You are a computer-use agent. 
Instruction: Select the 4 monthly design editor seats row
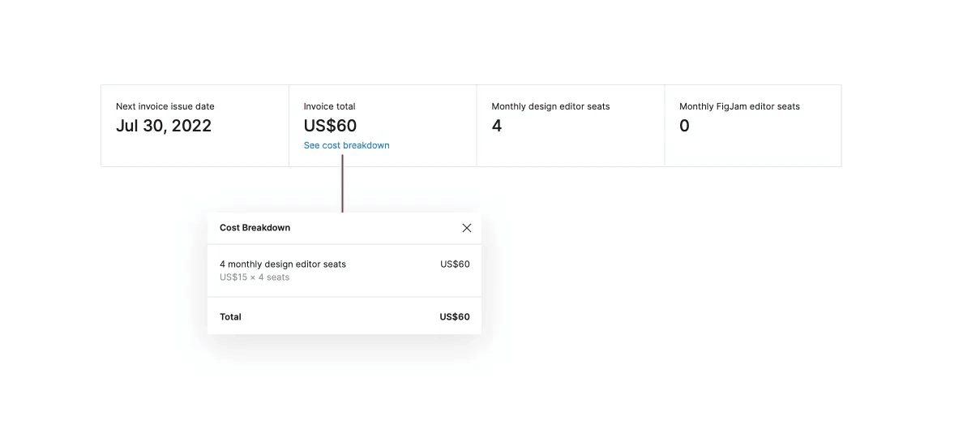coord(344,270)
